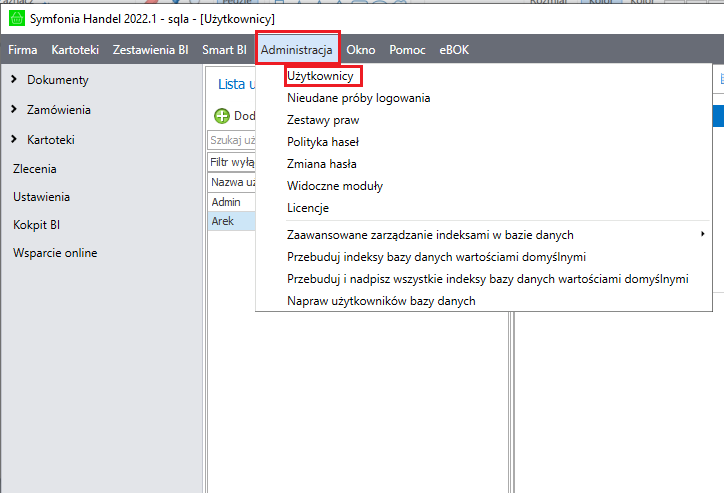Expand the Kartoteki sidebar chevron
This screenshot has width=724, height=493.
[x=14, y=140]
